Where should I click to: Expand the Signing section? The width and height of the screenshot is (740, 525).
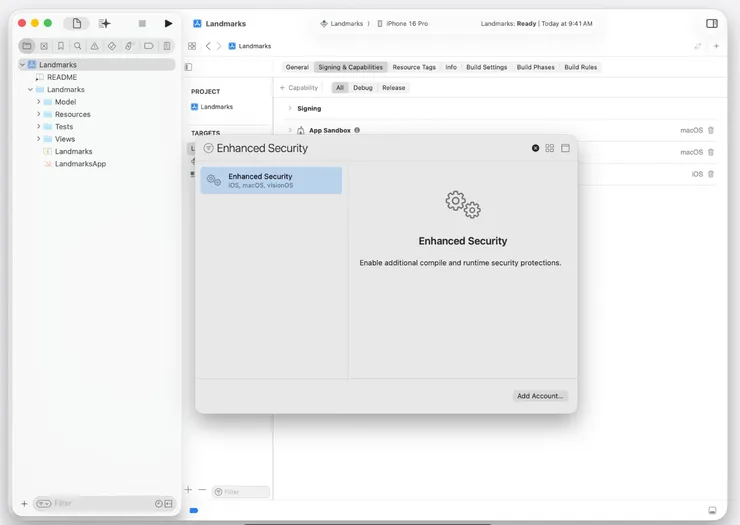click(290, 108)
